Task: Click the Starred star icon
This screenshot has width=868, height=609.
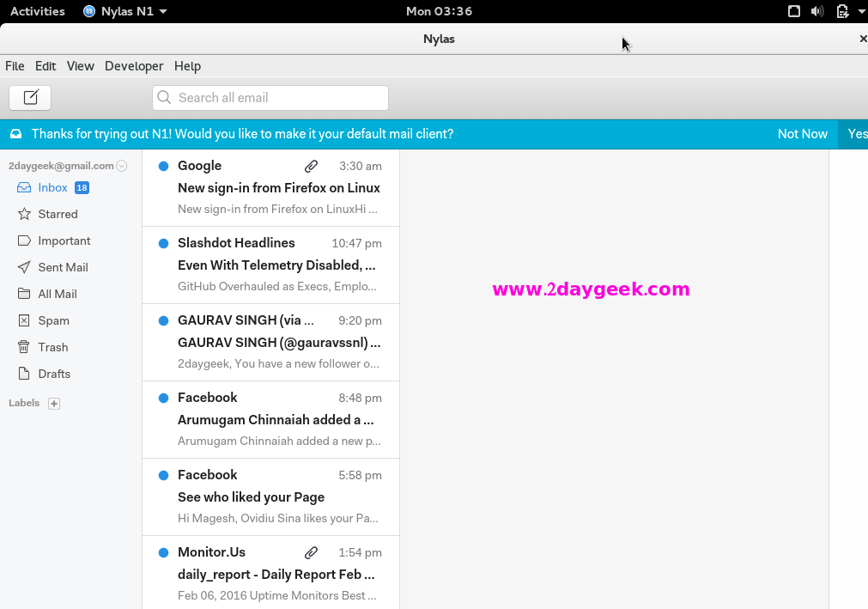Action: click(x=24, y=214)
